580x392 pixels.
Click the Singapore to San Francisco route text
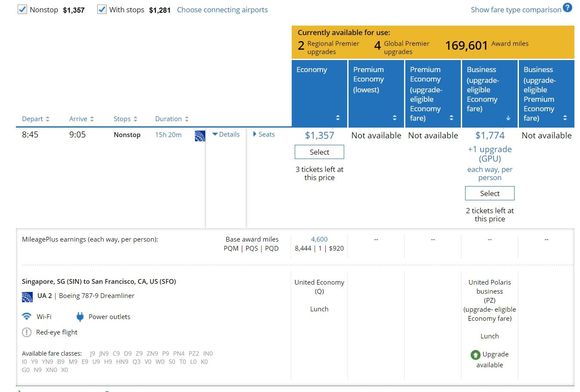tap(99, 281)
